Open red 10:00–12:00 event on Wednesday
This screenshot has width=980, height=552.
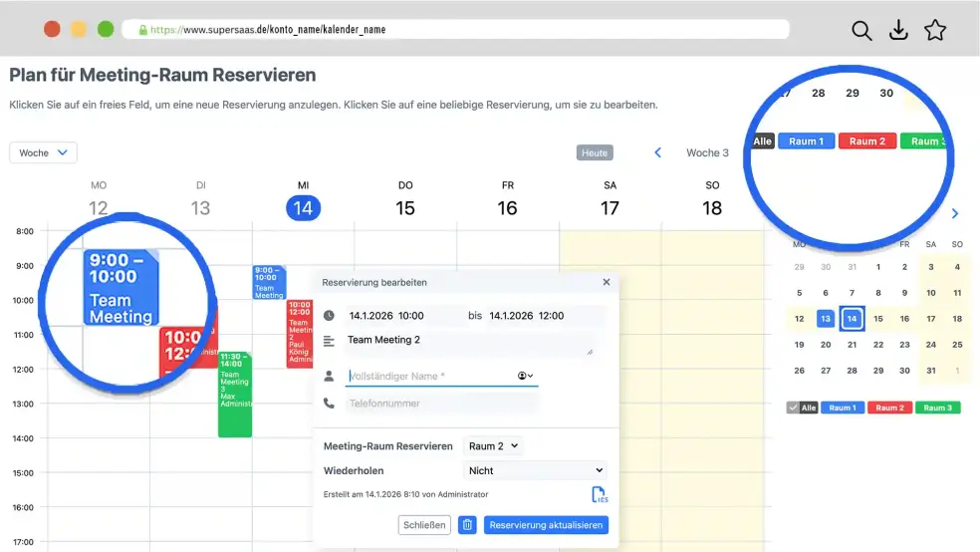(300, 333)
